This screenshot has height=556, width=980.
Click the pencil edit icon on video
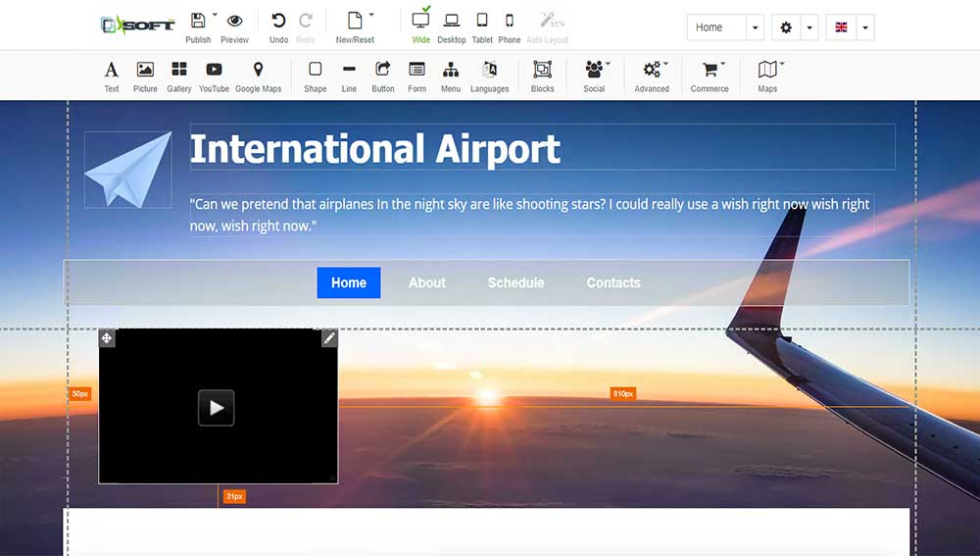point(329,338)
